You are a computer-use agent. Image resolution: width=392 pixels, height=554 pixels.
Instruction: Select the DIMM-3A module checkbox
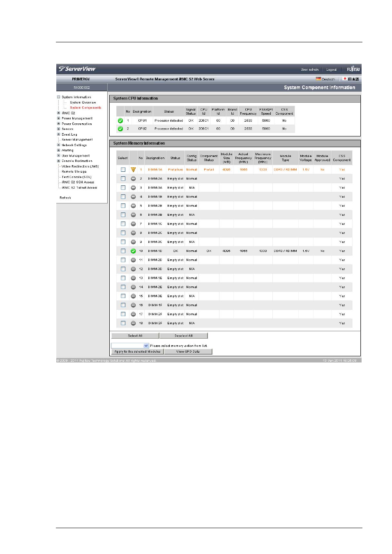123,188
